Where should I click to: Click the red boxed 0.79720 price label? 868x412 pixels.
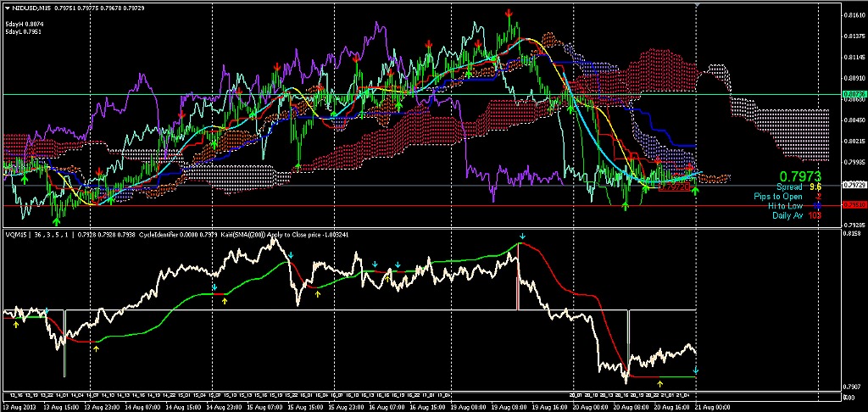[x=676, y=187]
